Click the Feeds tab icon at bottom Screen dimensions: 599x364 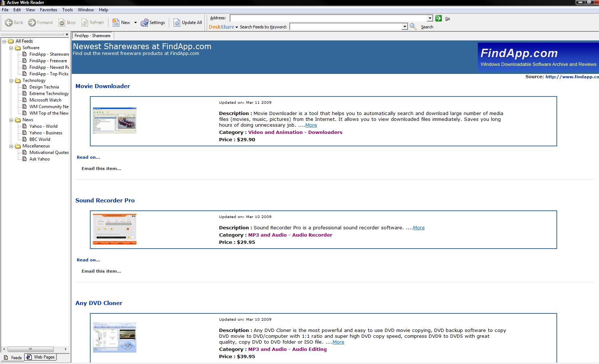6,358
